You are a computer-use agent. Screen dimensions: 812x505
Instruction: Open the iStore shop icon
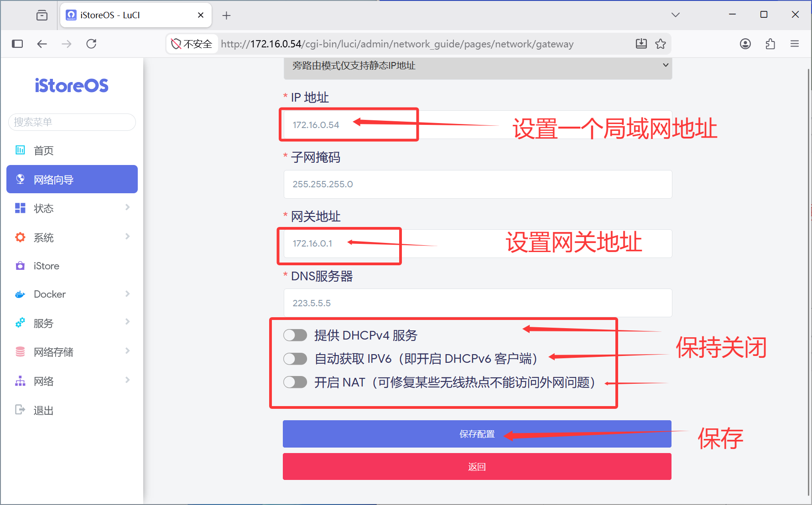click(x=20, y=266)
